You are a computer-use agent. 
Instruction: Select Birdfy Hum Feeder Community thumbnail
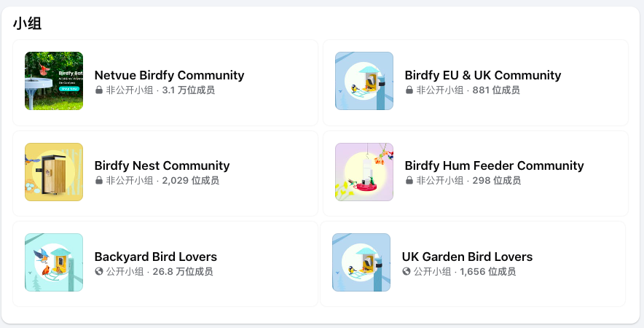click(364, 172)
